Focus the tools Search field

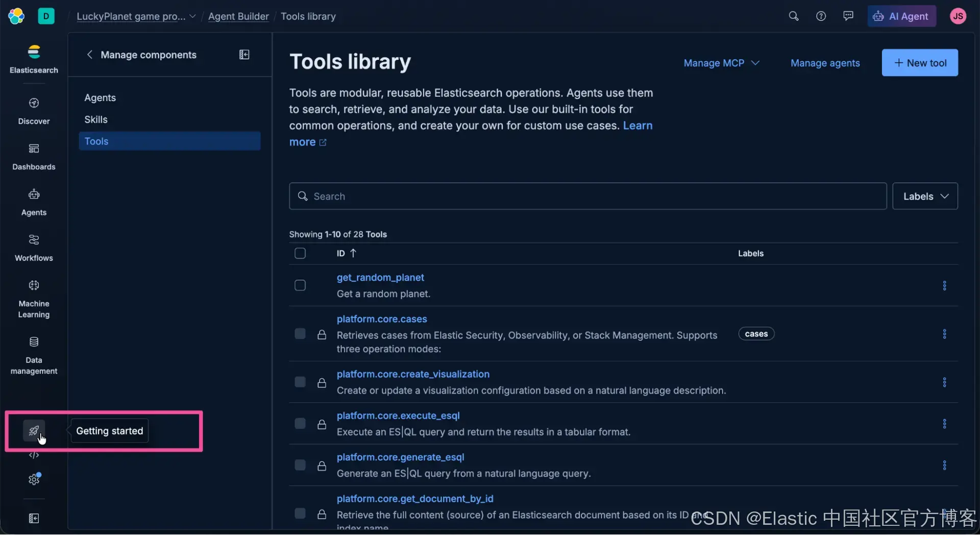588,196
